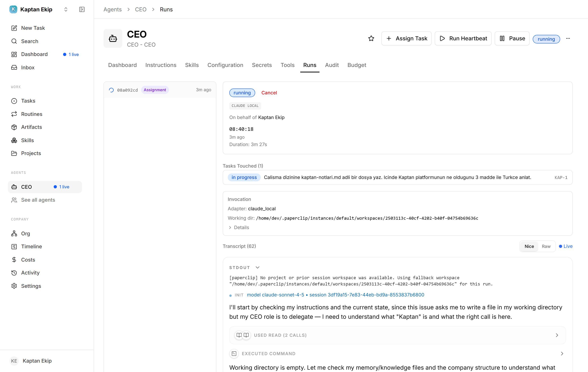588x372 pixels.
Task: Switch to the Budget tab
Action: (357, 65)
